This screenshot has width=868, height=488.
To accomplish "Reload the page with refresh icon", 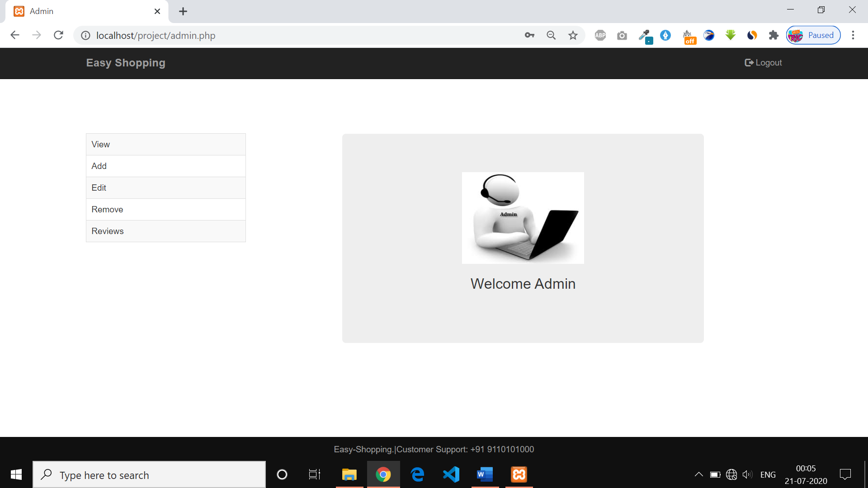I will 58,35.
